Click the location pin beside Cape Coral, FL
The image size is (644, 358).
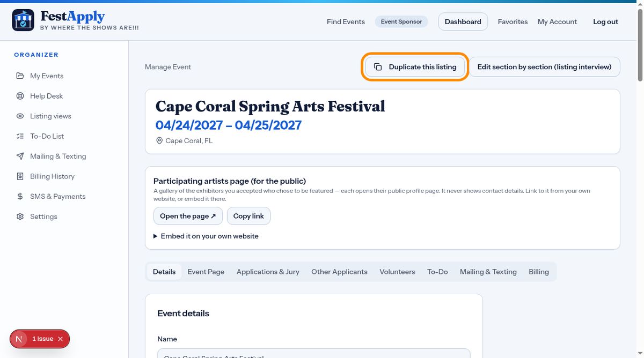[159, 140]
